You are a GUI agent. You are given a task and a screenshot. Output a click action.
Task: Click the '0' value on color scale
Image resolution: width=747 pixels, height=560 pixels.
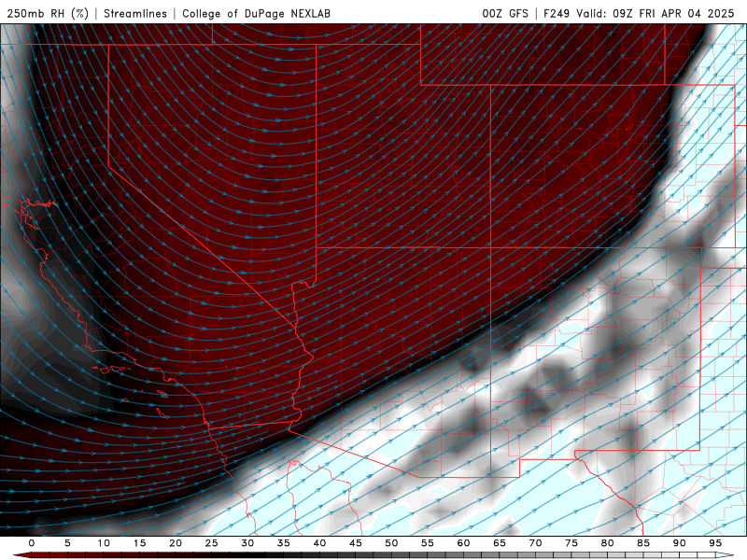point(32,543)
